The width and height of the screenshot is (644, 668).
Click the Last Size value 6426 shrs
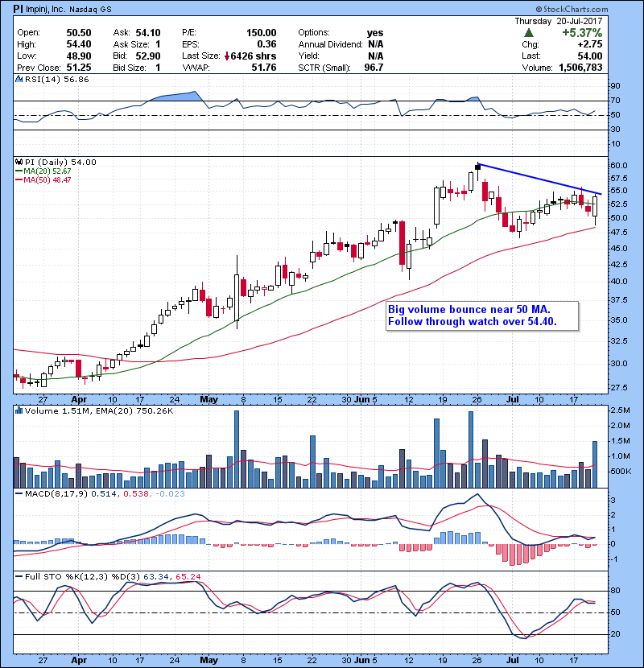(254, 56)
